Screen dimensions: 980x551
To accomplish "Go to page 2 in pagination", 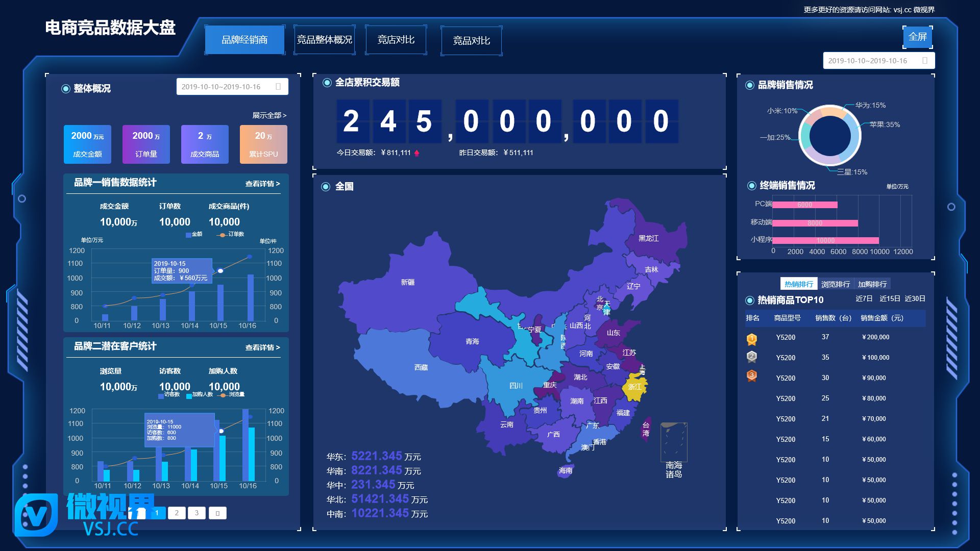I will coord(177,513).
